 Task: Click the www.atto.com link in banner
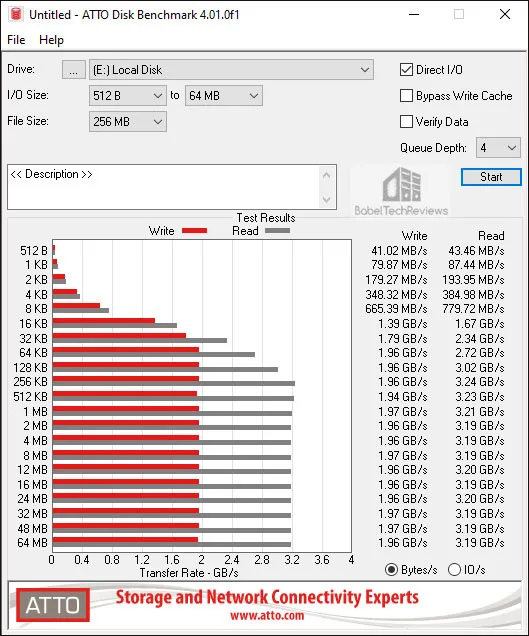click(267, 616)
